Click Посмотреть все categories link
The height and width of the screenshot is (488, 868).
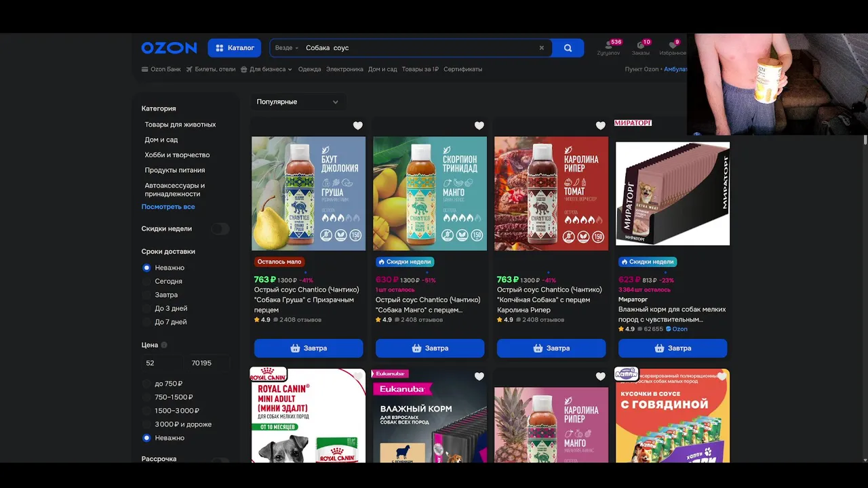point(168,207)
